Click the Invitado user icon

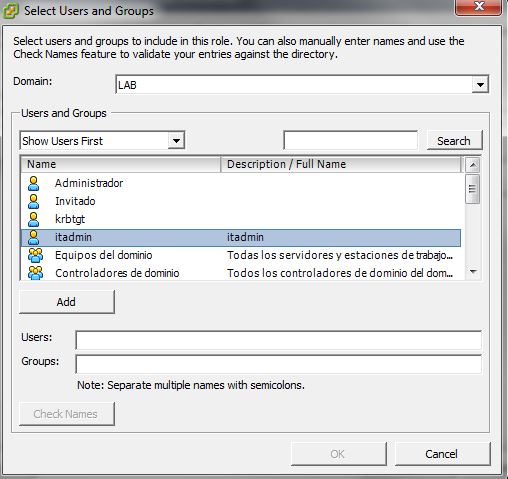tap(33, 201)
